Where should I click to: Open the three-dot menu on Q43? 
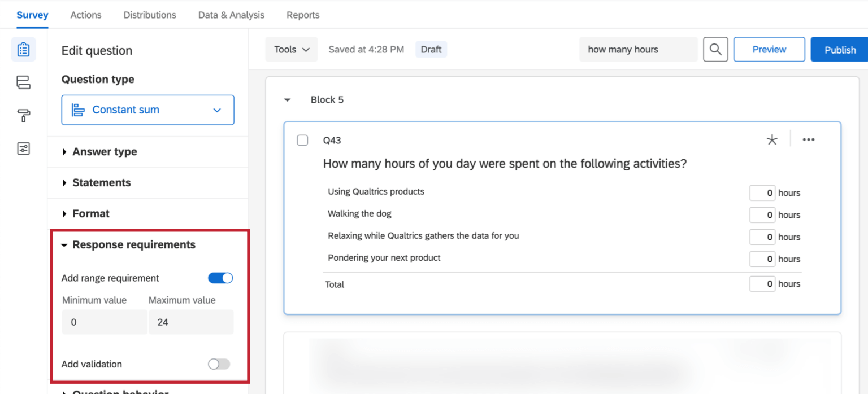(809, 140)
